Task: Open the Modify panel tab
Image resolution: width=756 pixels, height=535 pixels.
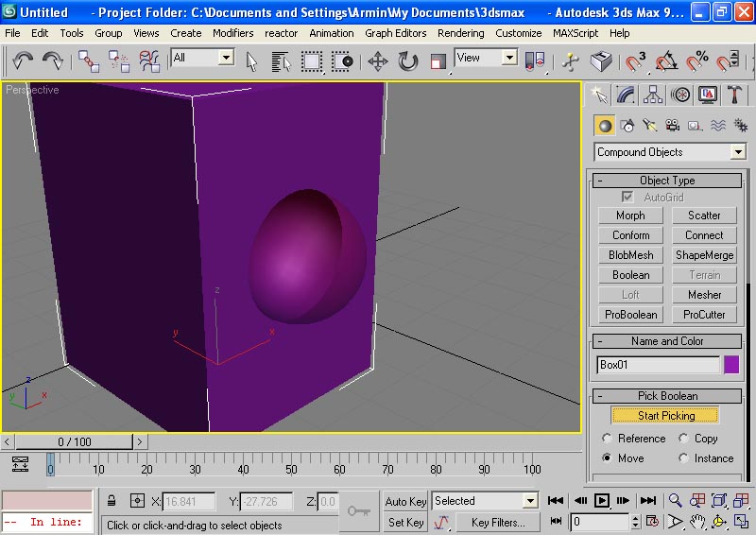Action: pos(625,95)
